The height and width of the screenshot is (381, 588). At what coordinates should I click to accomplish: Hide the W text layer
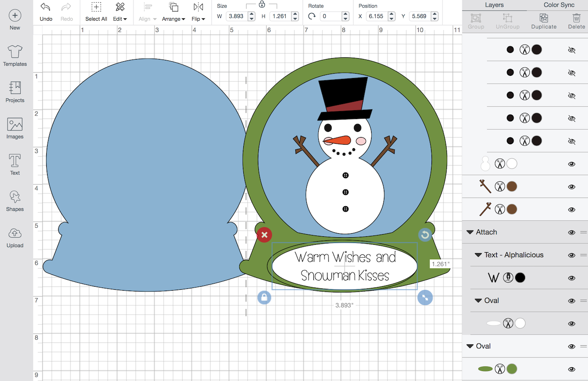(x=572, y=278)
